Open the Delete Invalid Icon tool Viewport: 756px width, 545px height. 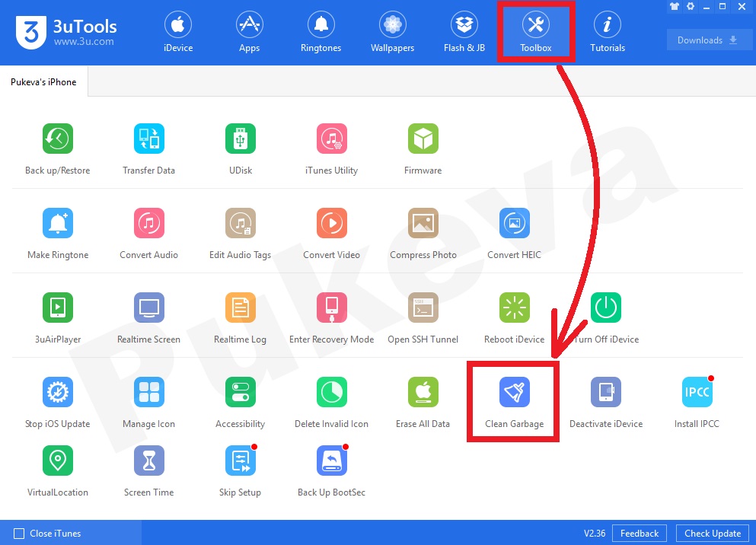(332, 392)
